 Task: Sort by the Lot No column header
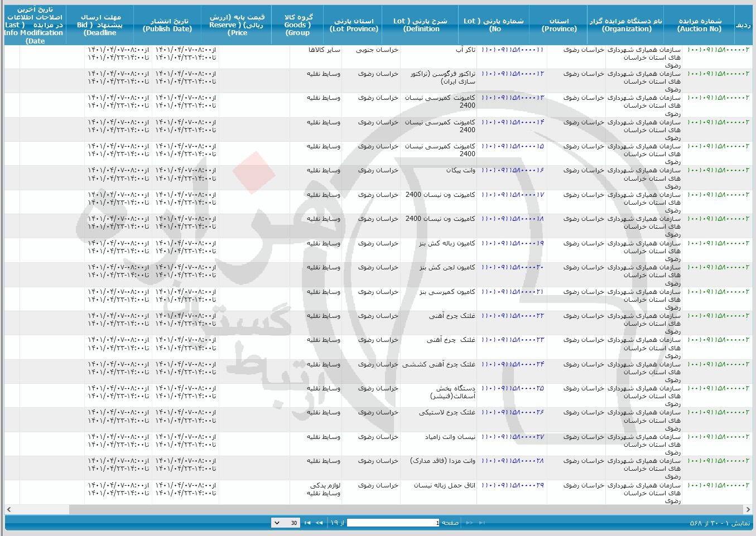click(494, 25)
